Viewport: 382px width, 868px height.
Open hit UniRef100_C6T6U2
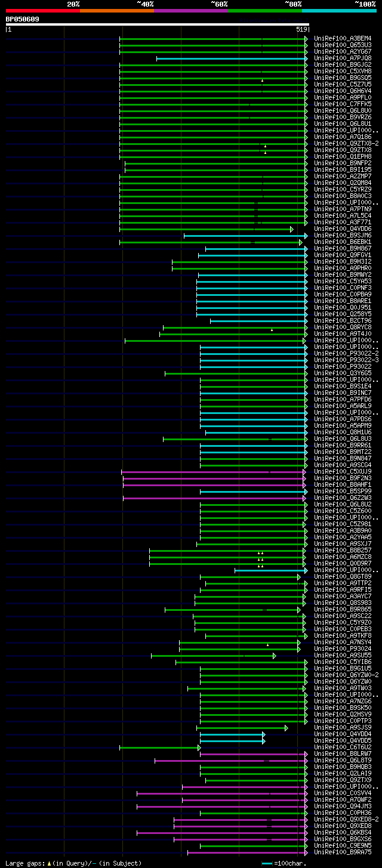[343, 747]
